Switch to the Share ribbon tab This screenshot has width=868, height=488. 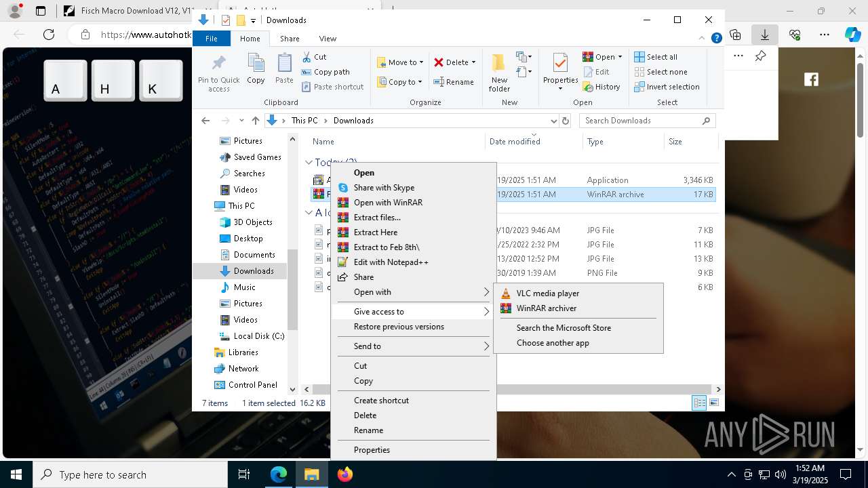pyautogui.click(x=290, y=39)
